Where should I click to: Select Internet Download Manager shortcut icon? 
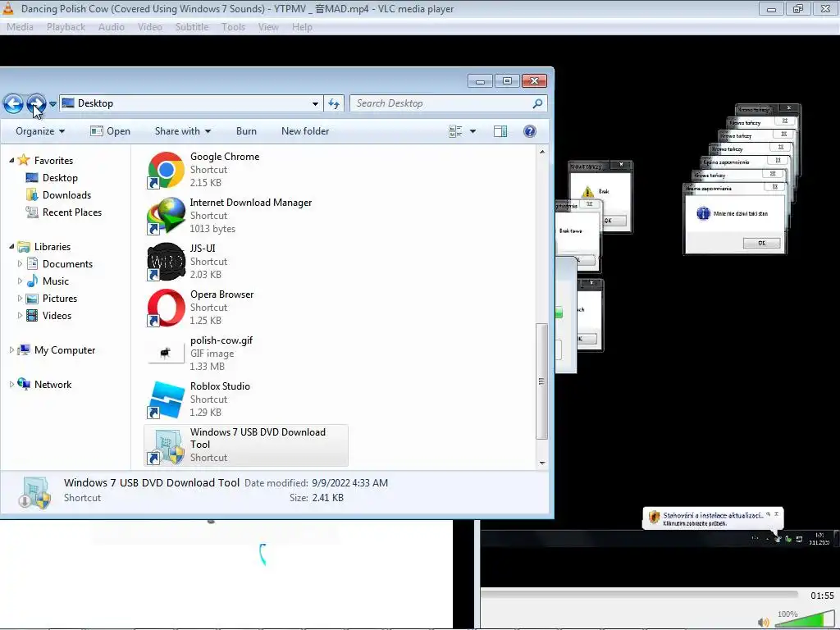pos(166,216)
